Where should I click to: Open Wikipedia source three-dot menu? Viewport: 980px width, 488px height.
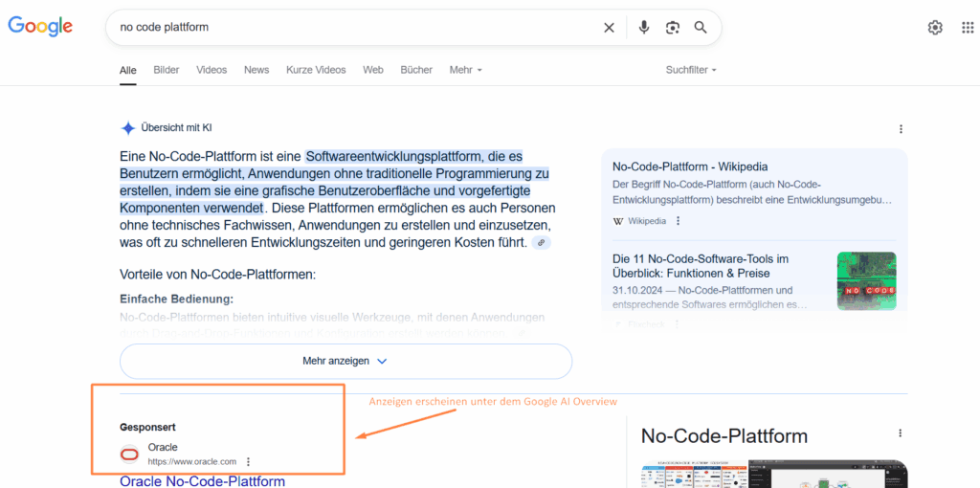click(679, 221)
